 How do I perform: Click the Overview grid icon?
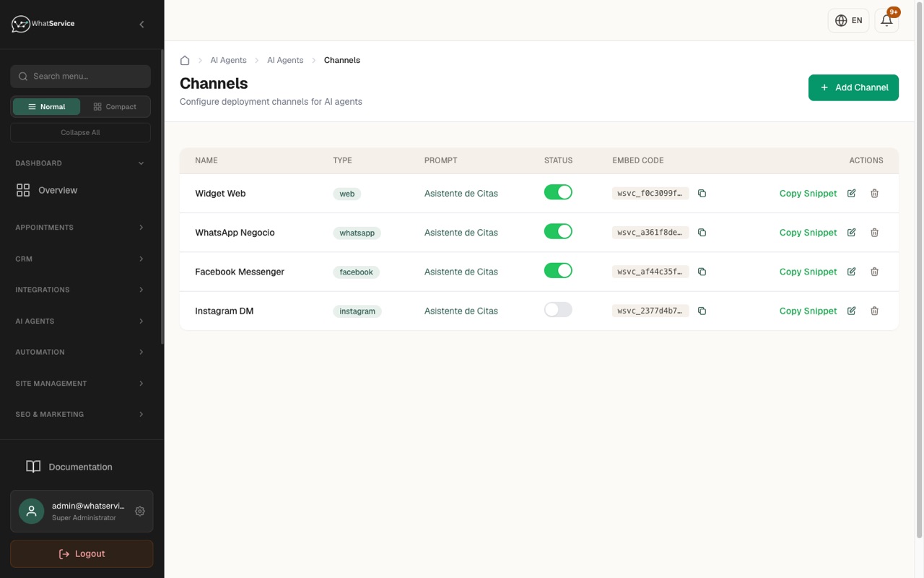click(23, 190)
